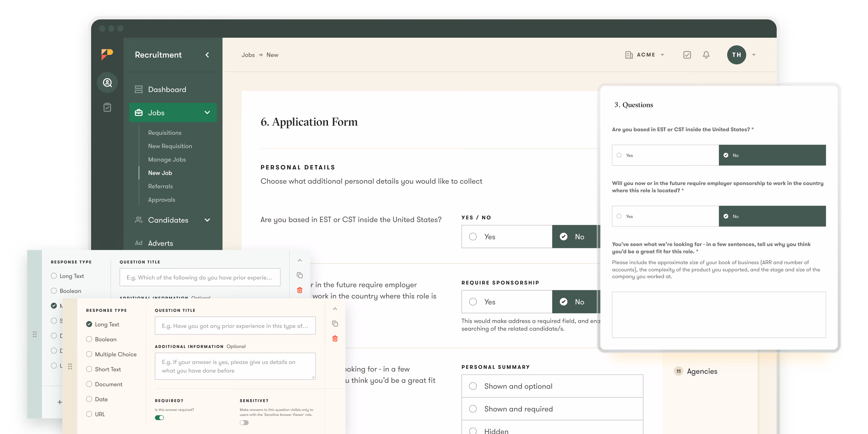Toggle the Required switch
868x434 pixels.
pyautogui.click(x=159, y=418)
